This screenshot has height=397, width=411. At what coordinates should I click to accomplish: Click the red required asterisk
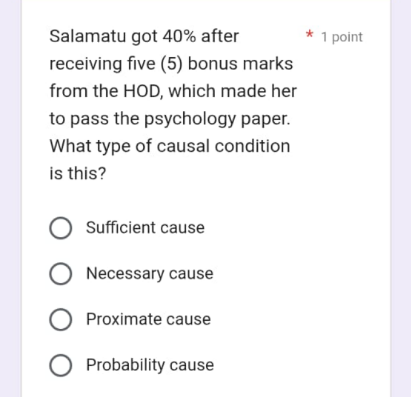coord(309,34)
